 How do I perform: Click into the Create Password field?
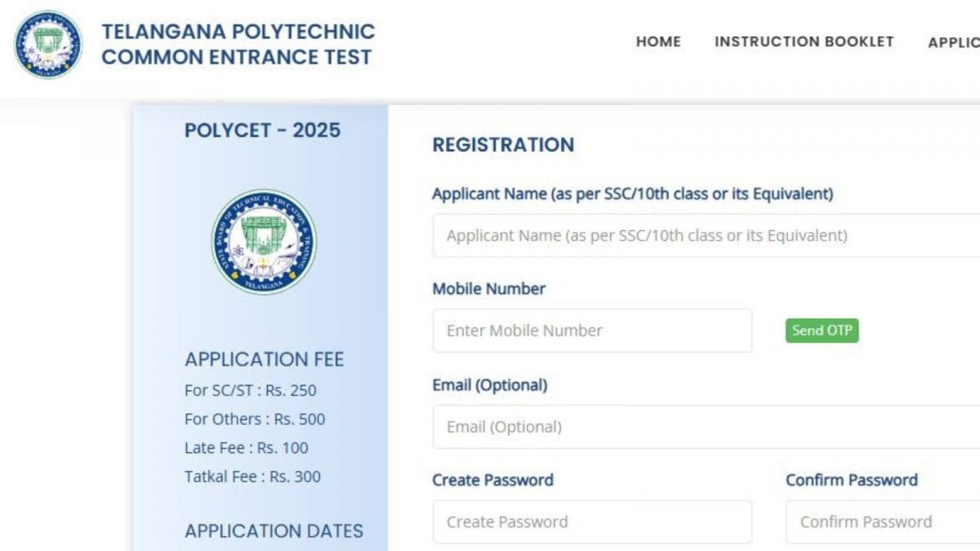(592, 522)
